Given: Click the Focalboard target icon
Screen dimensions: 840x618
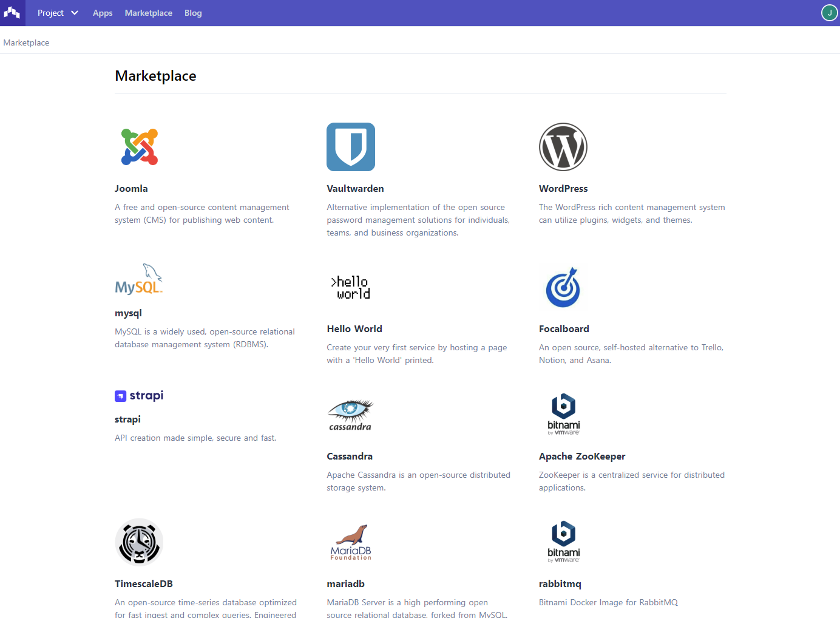Looking at the screenshot, I should (x=563, y=287).
